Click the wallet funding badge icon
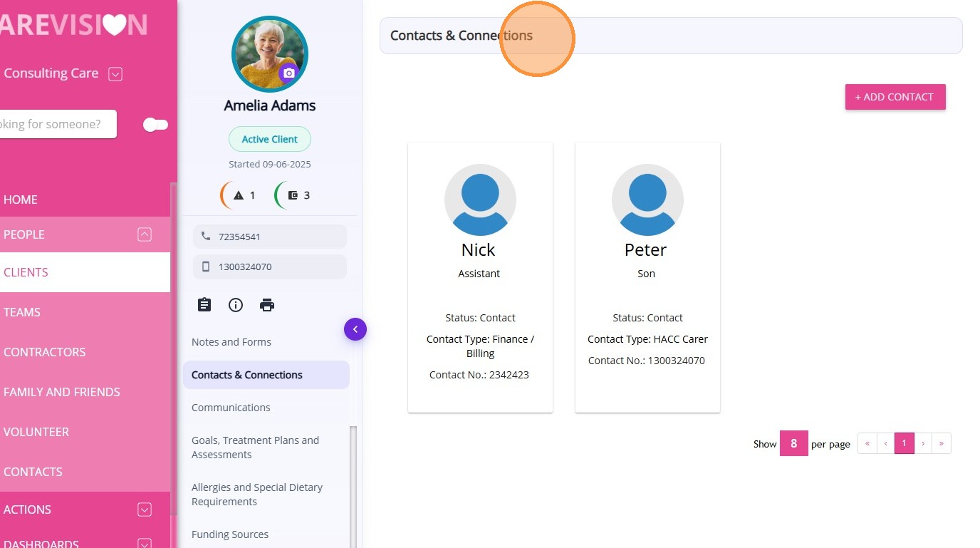 [x=293, y=195]
